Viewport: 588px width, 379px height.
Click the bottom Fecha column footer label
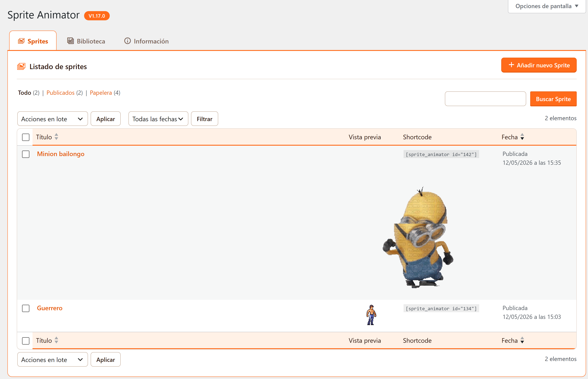pos(510,341)
